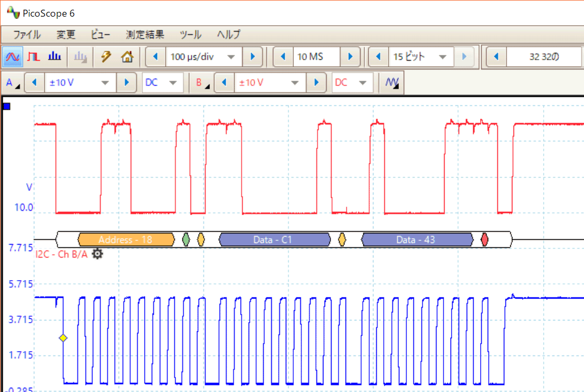
Task: Open the ファイル menu
Action: pos(27,35)
